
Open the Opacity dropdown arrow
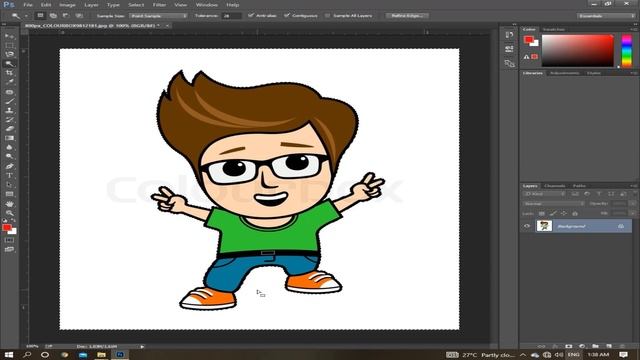tap(633, 203)
